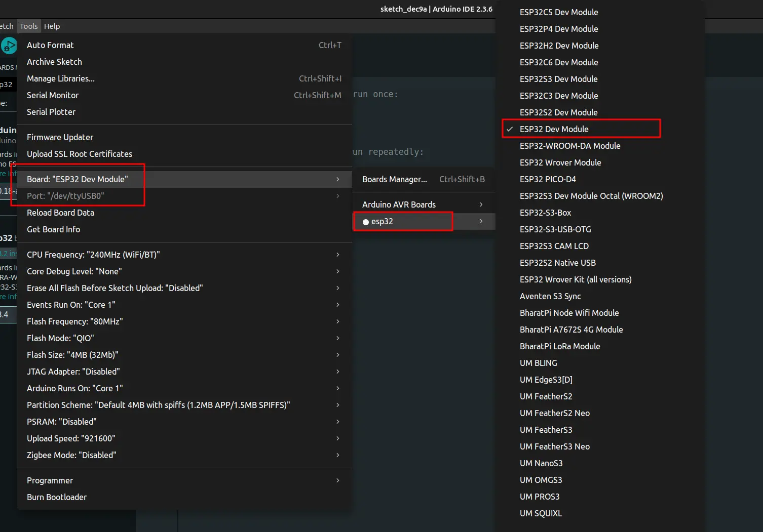Select Aventen S3 Sync board
This screenshot has height=532, width=763.
click(600, 296)
